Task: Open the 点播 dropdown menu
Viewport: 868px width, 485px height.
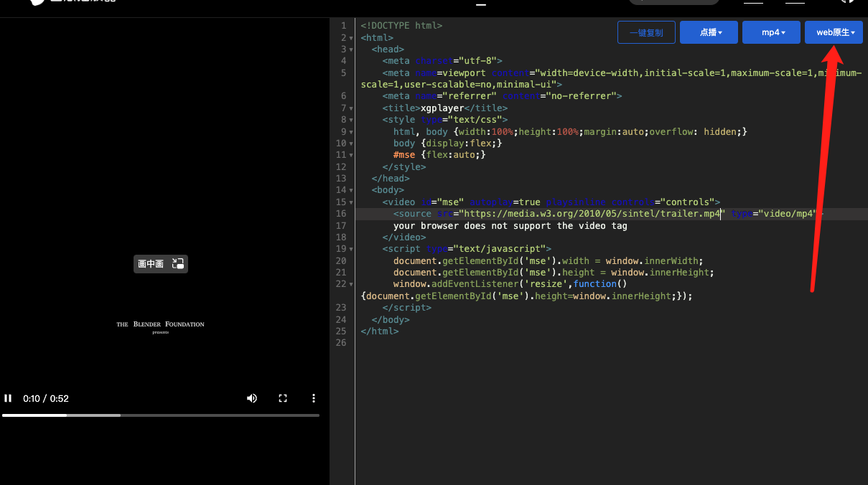Action: pyautogui.click(x=709, y=32)
